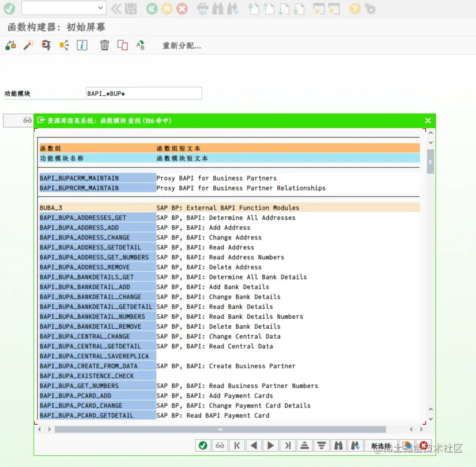
Task: Click the BUBA_3 function group row
Action: tap(229, 208)
